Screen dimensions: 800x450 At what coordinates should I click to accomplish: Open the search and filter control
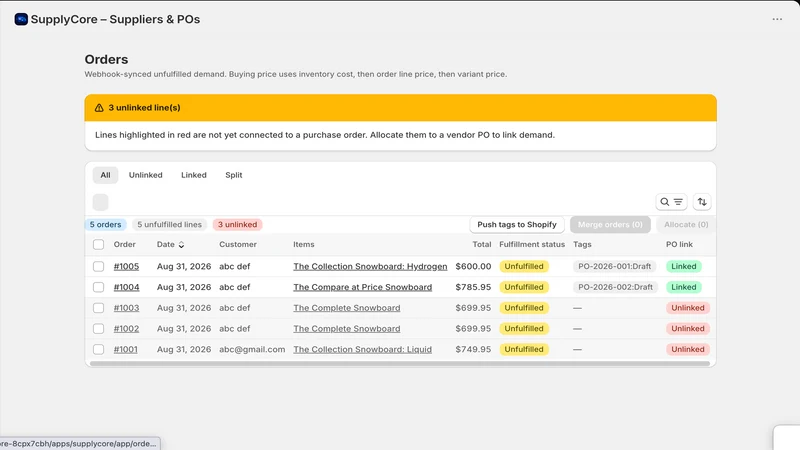tap(671, 202)
